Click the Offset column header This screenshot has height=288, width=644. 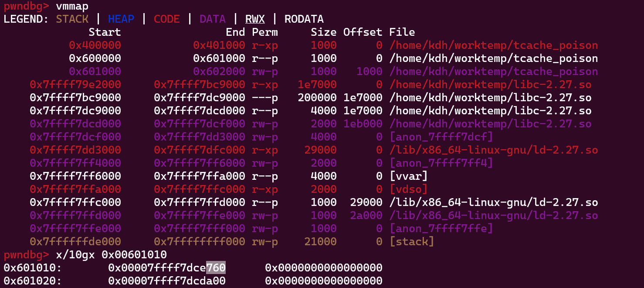[363, 32]
